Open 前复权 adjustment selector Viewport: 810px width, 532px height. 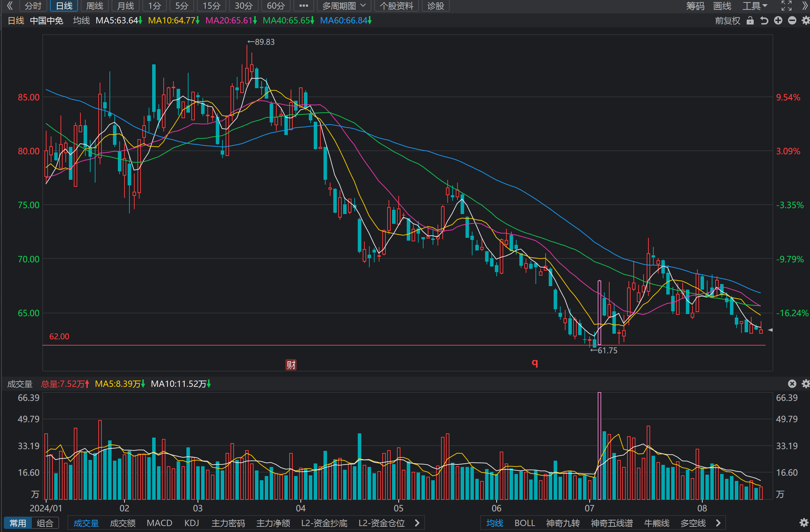pyautogui.click(x=727, y=21)
